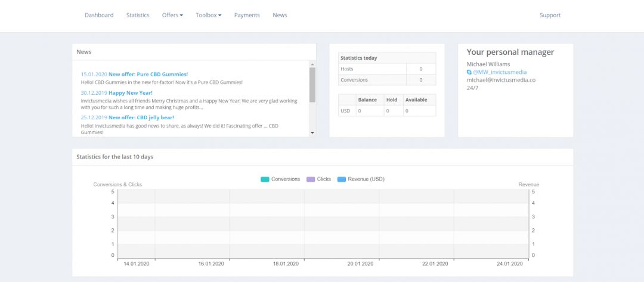Click the news scrollbar down arrow

pyautogui.click(x=312, y=133)
